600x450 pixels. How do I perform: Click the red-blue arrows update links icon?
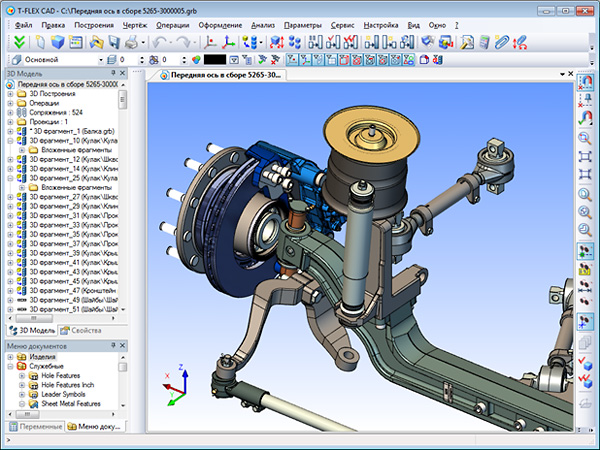click(520, 42)
